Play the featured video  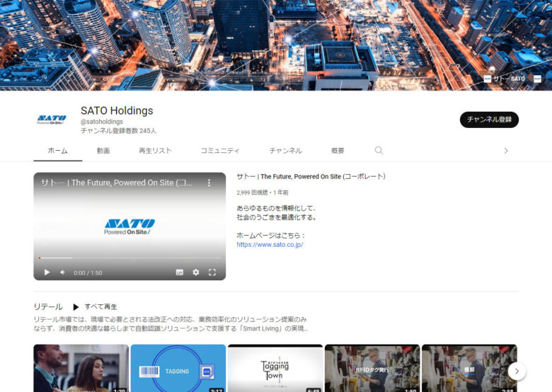tap(47, 272)
